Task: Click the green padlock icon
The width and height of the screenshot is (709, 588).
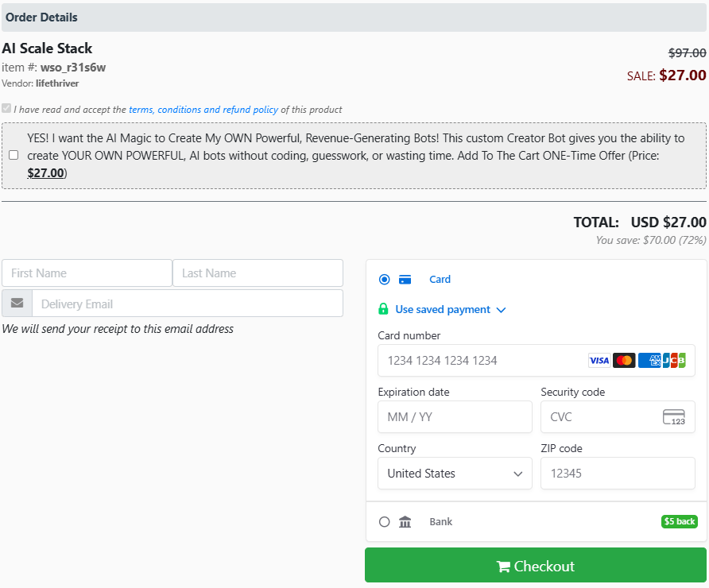Action: (x=383, y=309)
